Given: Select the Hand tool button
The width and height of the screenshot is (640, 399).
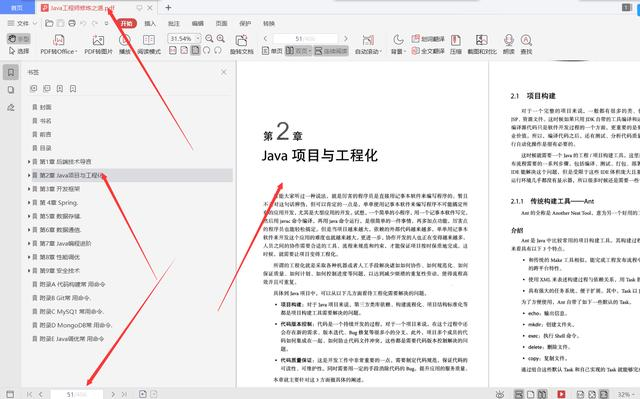Looking at the screenshot, I should (x=18, y=39).
